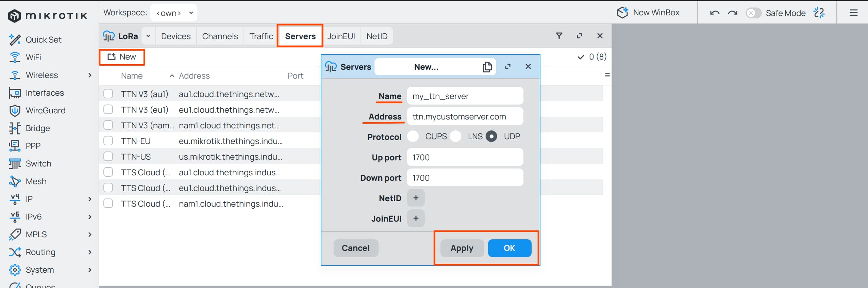The height and width of the screenshot is (288, 868).
Task: Maximize the LoRa panel
Action: 580,36
